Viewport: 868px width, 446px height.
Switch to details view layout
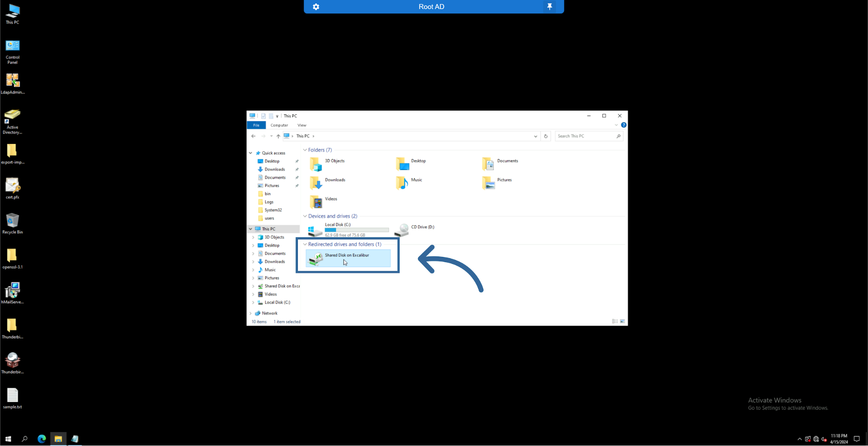[615, 321]
